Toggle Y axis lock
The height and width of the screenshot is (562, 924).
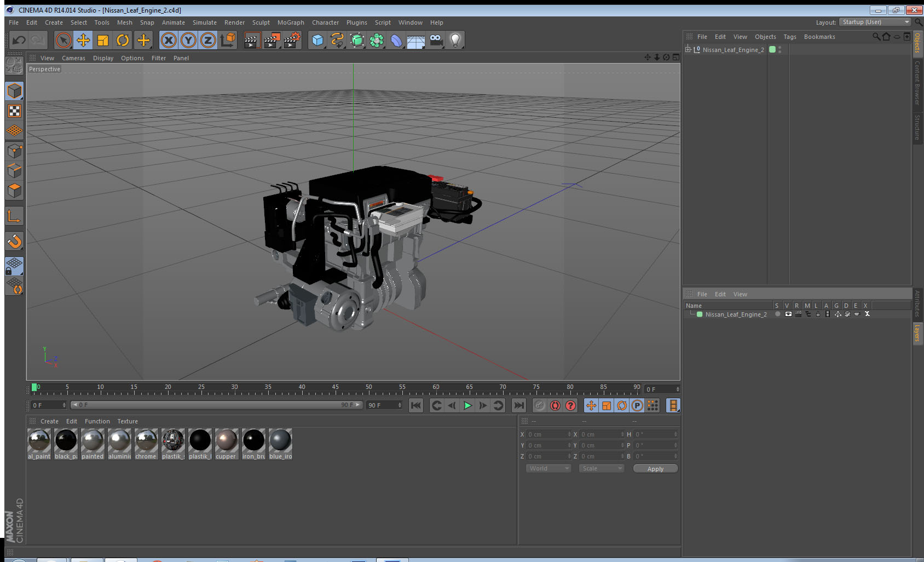(x=188, y=40)
